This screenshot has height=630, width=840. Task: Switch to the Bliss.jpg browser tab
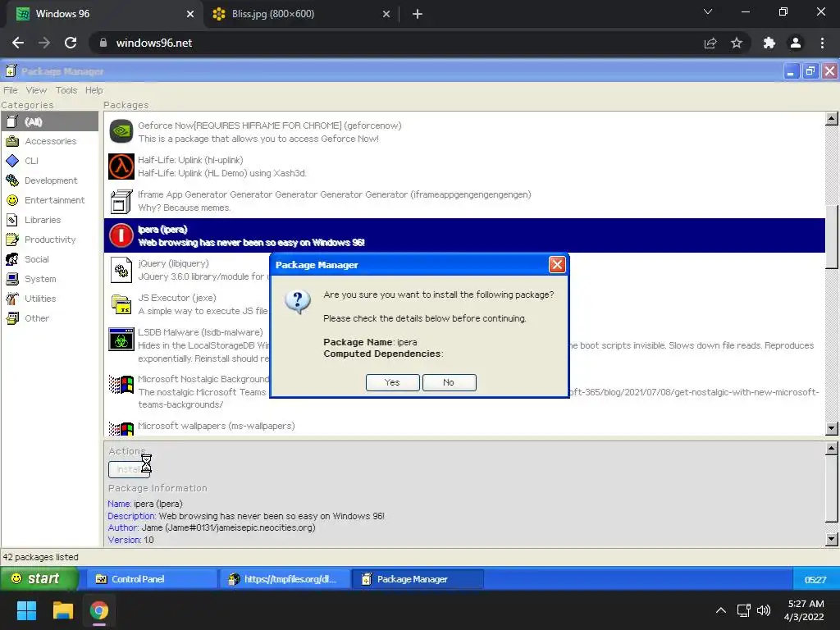click(x=300, y=14)
